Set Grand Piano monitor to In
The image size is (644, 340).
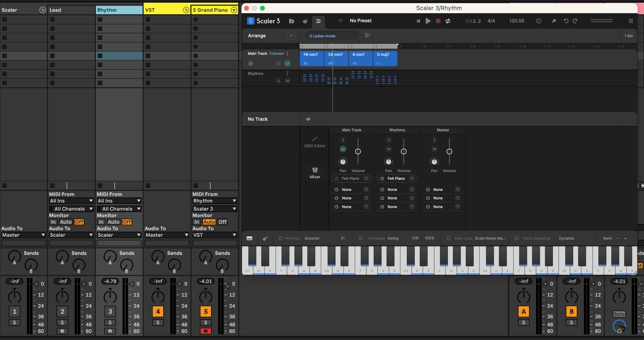(x=197, y=222)
